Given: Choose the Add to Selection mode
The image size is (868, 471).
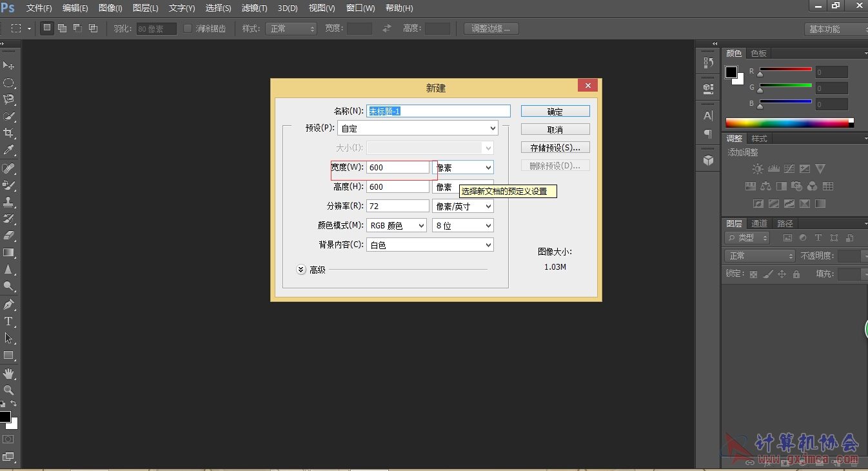Looking at the screenshot, I should click(x=62, y=28).
